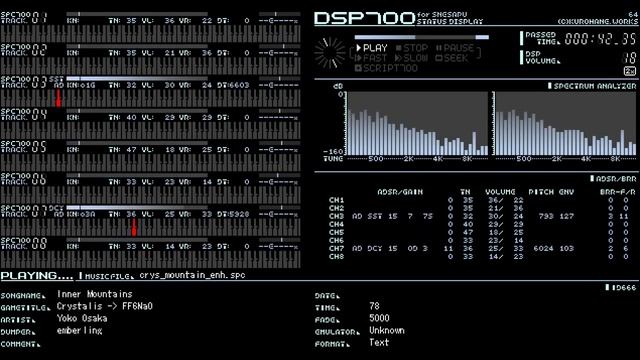Select SPC700 TRACK 06 label
Screen dimensions: 640x360
click(24, 179)
